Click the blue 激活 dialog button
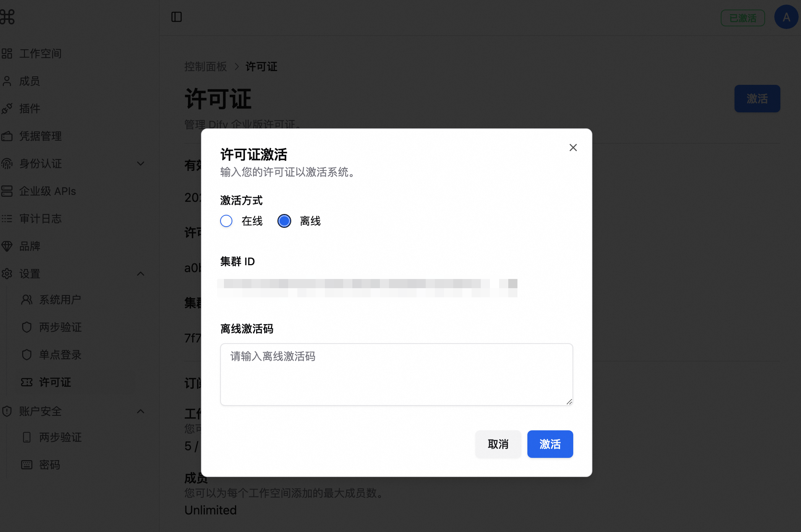Viewport: 801px width, 532px height. click(x=550, y=444)
